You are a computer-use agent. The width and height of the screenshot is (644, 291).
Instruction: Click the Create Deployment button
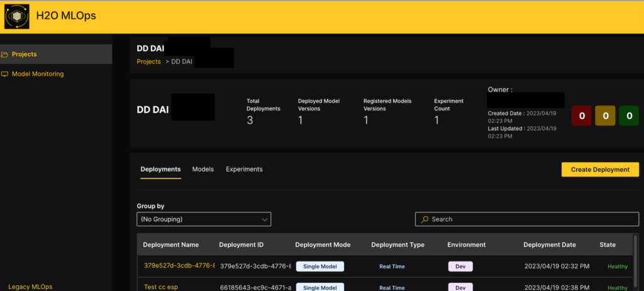pyautogui.click(x=600, y=170)
